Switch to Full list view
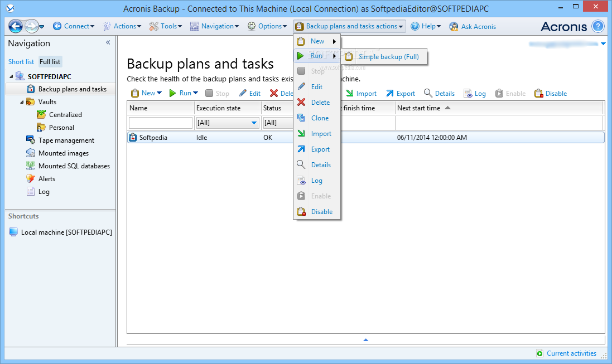The width and height of the screenshot is (612, 364). [50, 62]
